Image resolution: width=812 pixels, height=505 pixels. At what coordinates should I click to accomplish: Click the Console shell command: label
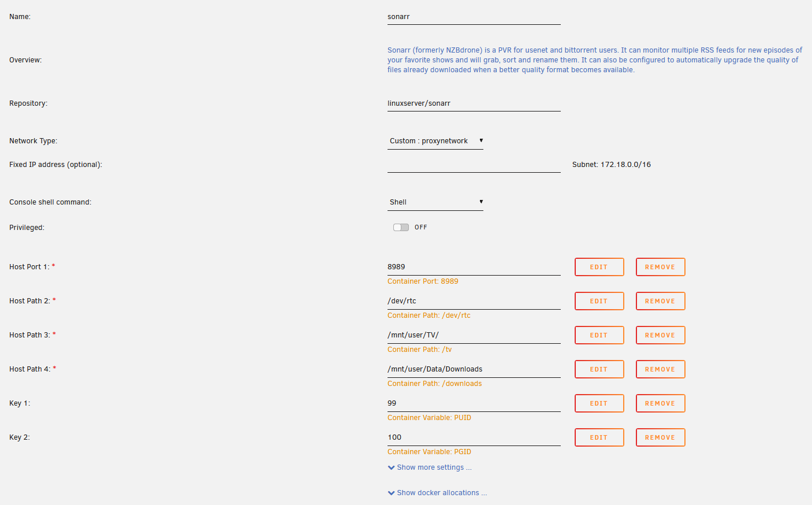pos(50,202)
